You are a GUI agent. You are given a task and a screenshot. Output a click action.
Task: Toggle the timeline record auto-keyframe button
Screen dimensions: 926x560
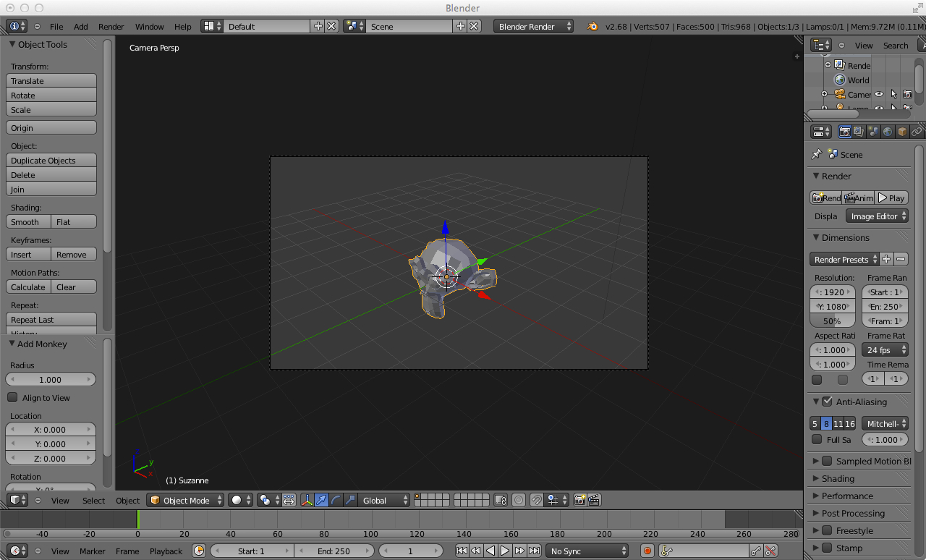tap(647, 551)
